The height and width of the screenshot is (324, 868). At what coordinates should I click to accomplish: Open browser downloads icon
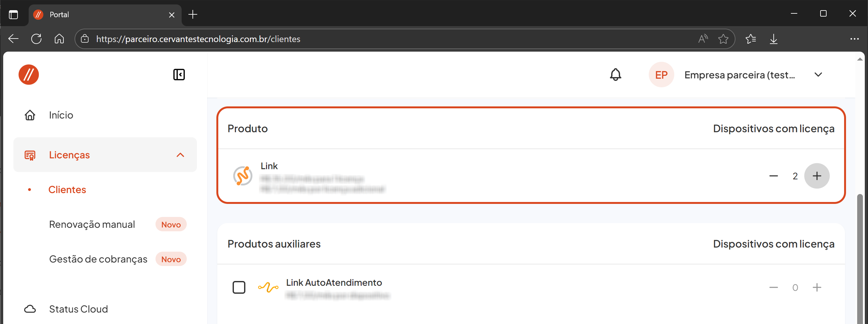point(773,39)
